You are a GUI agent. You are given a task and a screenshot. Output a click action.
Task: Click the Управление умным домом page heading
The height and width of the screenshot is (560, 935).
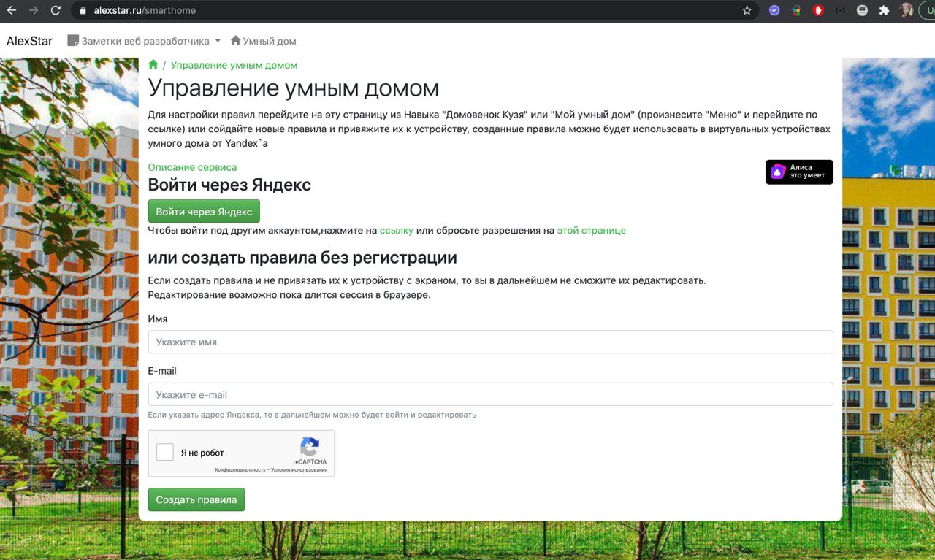294,88
